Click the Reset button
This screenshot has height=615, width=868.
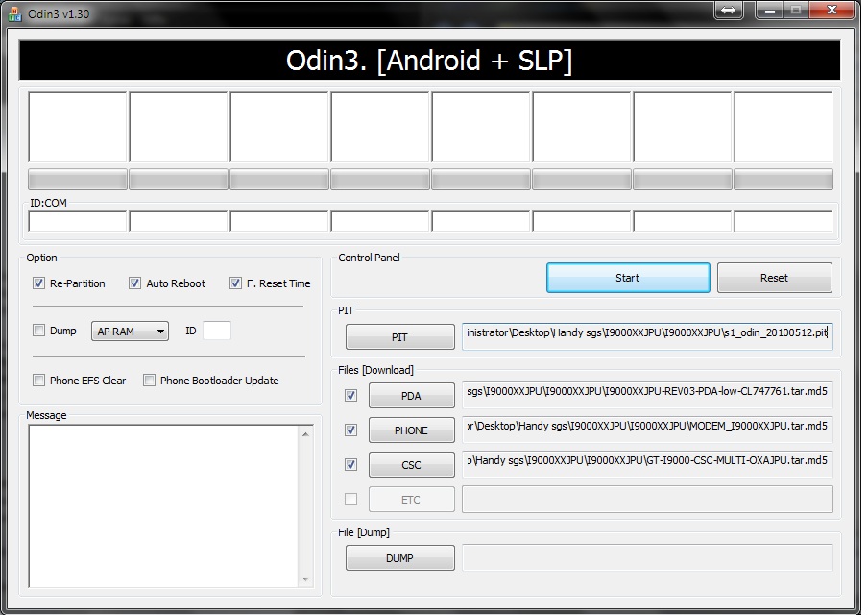point(775,278)
